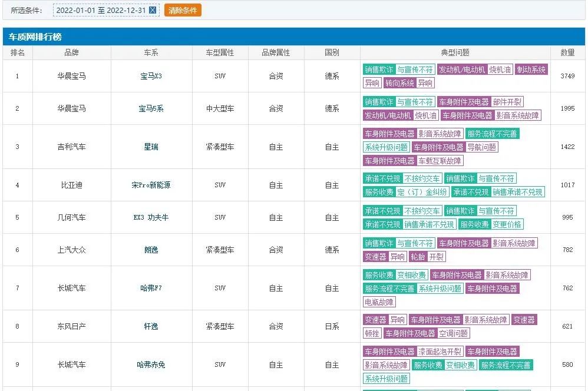Open the 宋Pro新能源 series details
The height and width of the screenshot is (391, 588).
pos(151,184)
